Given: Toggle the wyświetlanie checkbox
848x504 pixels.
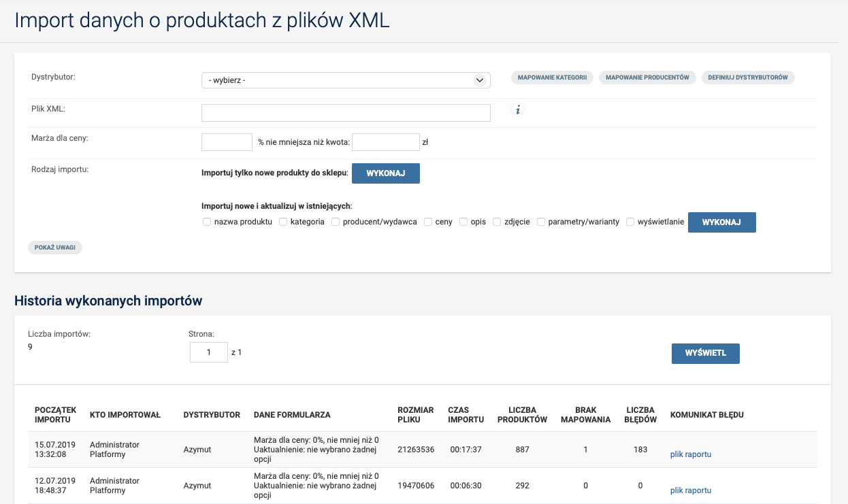Looking at the screenshot, I should (630, 222).
